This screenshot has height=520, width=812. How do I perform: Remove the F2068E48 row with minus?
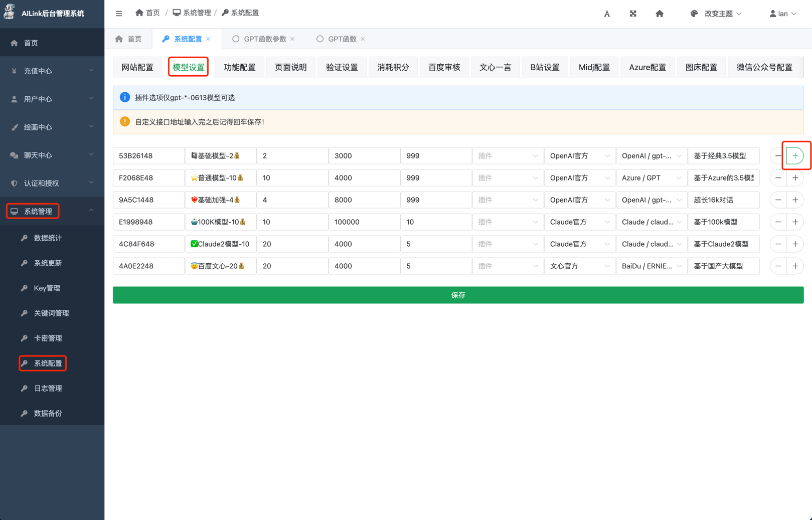tap(778, 178)
